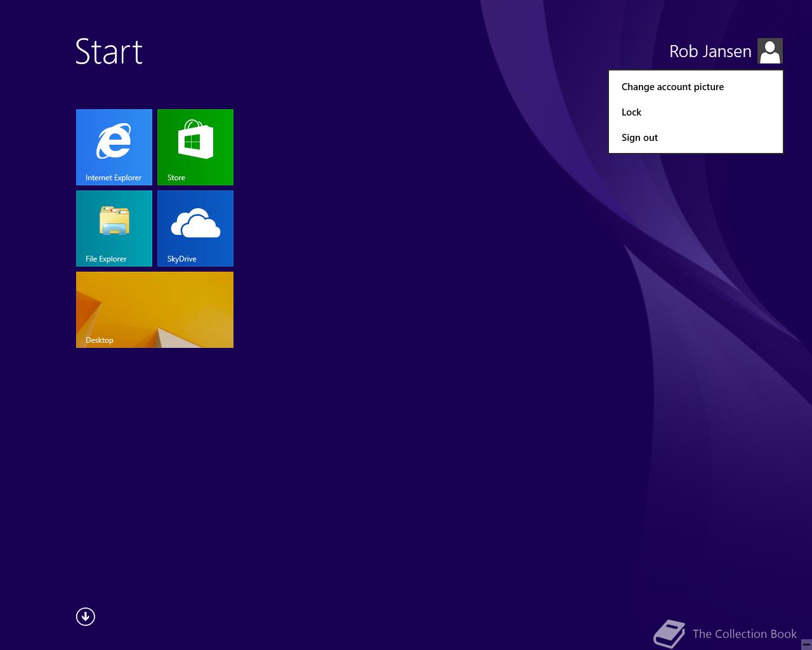Open the File Explorer tile
This screenshot has width=812, height=650.
pyautogui.click(x=114, y=229)
